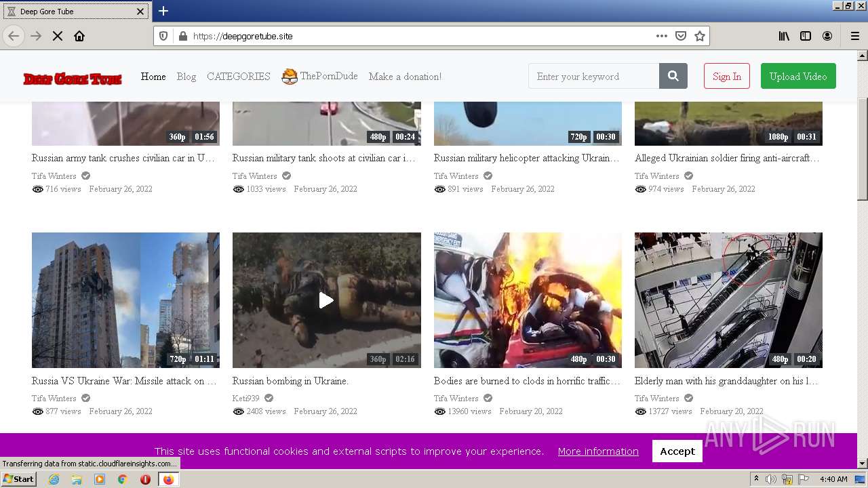The image size is (868, 488).
Task: Click the URL address bar
Action: point(422,36)
